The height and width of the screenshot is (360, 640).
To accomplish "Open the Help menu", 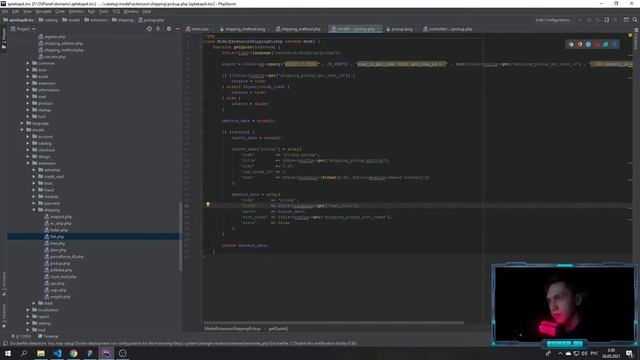I will click(x=147, y=12).
